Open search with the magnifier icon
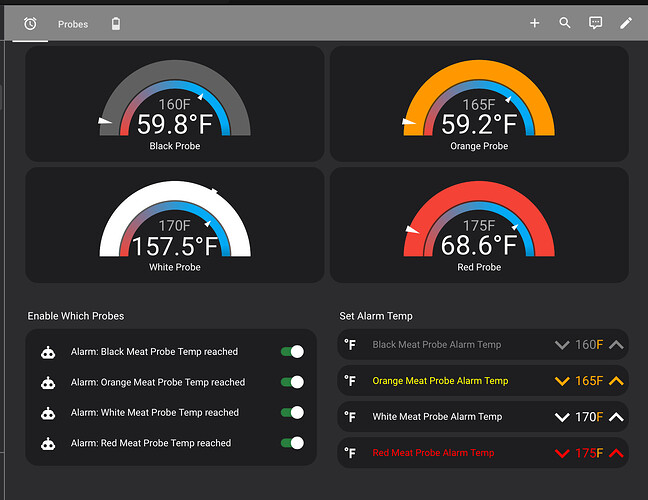Image resolution: width=648 pixels, height=500 pixels. coord(565,23)
